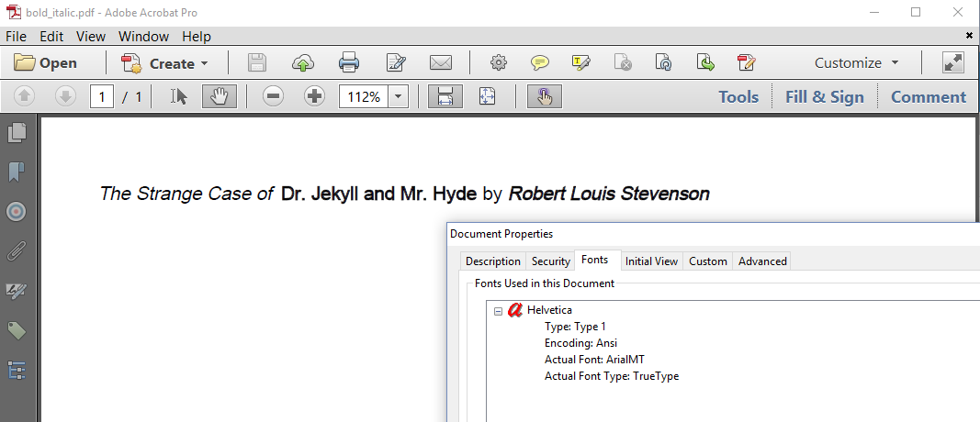Click the delete page icon
Screen dimensions: 980x422
coord(623,62)
